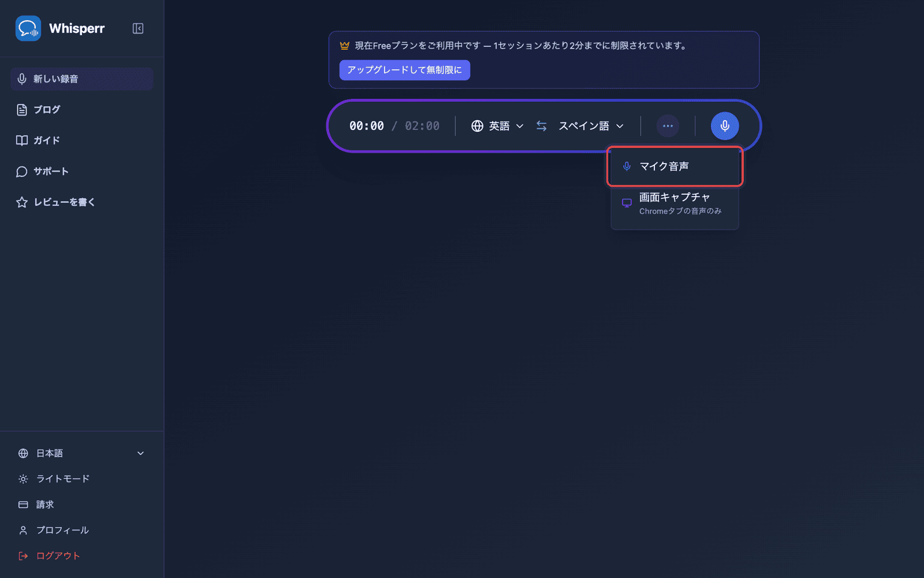Image resolution: width=924 pixels, height=578 pixels.
Task: Open プロフィール page
Action: point(81,530)
